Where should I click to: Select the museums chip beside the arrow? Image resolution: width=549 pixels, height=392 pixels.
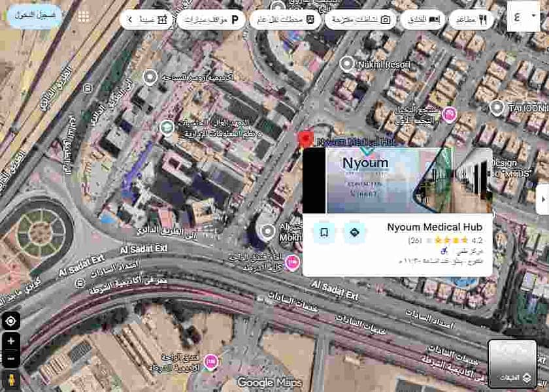coord(154,20)
